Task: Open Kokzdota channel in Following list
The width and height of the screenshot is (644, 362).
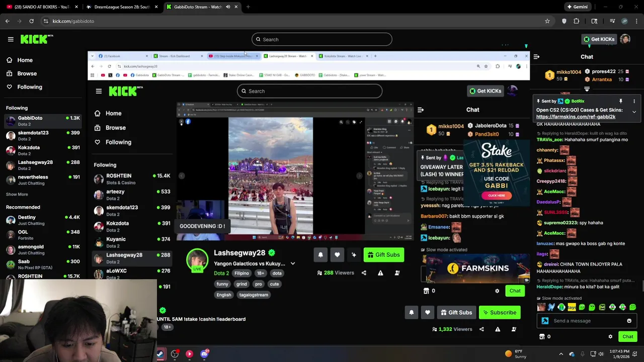Action: [43, 150]
